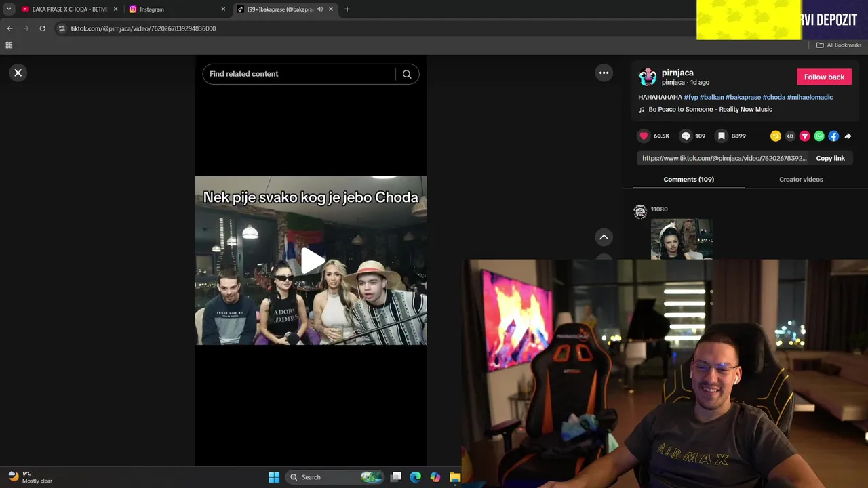Screen dimensions: 868x488
Task: Open the #mihaelomadic hashtag
Action: [810, 97]
